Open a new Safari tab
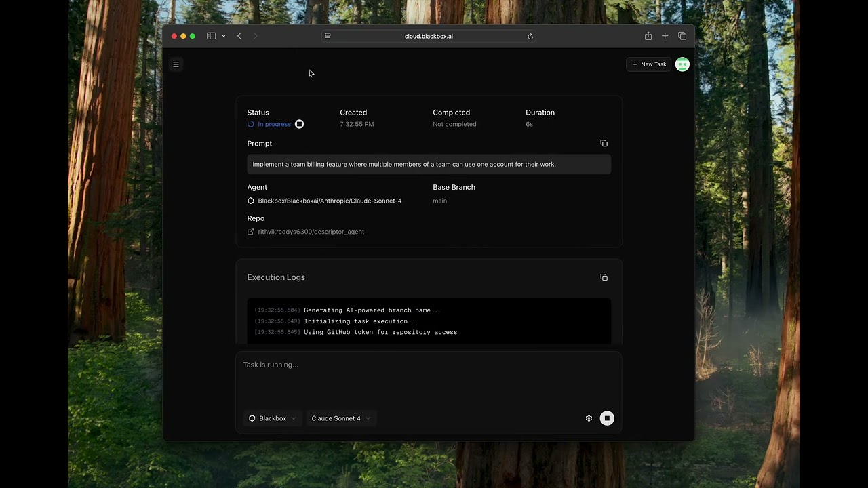 665,36
